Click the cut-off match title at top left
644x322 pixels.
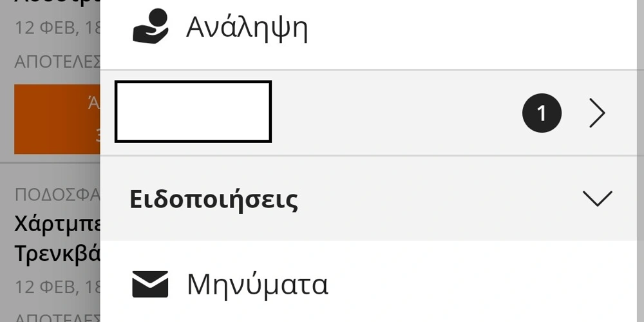[x=57, y=4]
